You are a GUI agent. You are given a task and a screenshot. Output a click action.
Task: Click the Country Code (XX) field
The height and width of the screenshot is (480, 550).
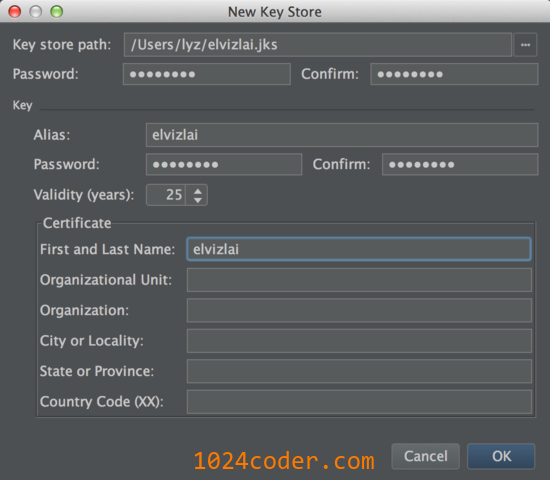click(359, 401)
